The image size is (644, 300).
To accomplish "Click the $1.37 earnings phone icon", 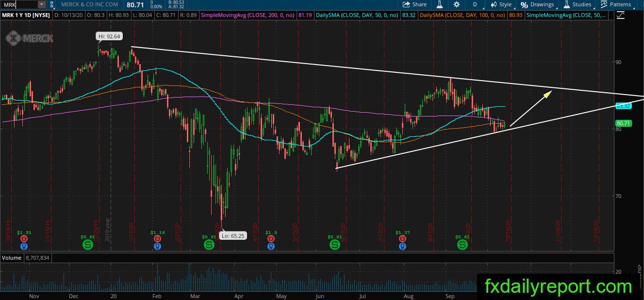I will 402,239.
